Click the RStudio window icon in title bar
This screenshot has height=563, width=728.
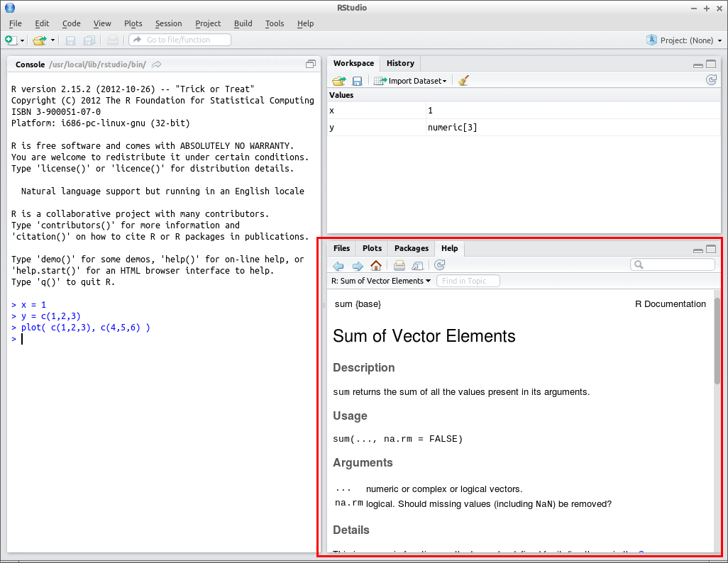click(10, 7)
